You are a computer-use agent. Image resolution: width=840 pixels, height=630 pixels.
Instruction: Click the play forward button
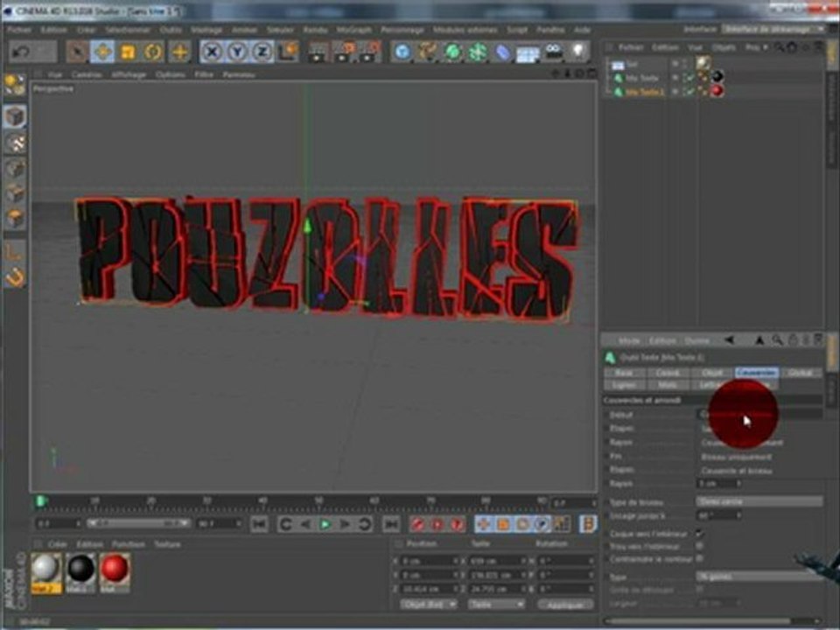[325, 524]
